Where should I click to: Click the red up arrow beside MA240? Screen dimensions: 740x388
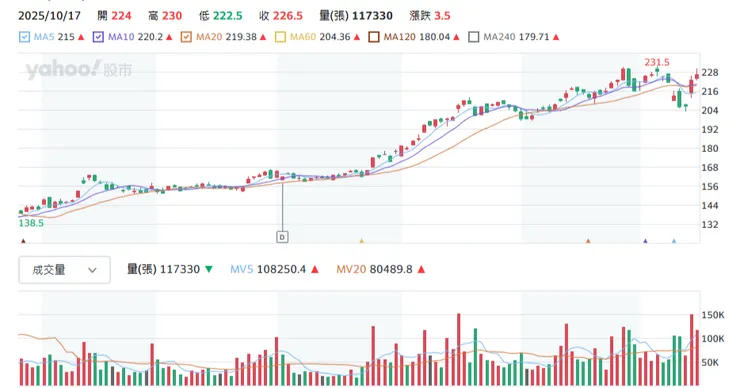tap(556, 37)
